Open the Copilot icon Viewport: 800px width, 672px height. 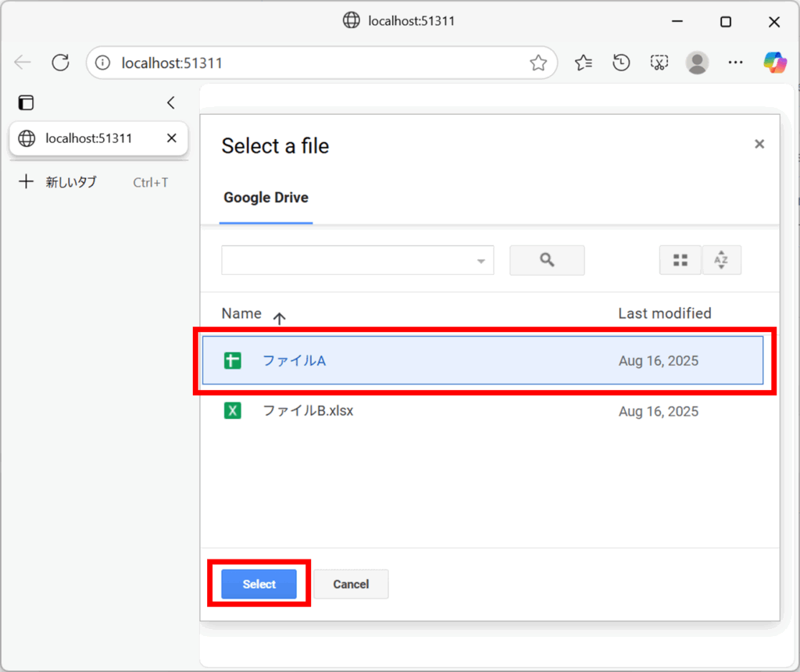tap(774, 63)
